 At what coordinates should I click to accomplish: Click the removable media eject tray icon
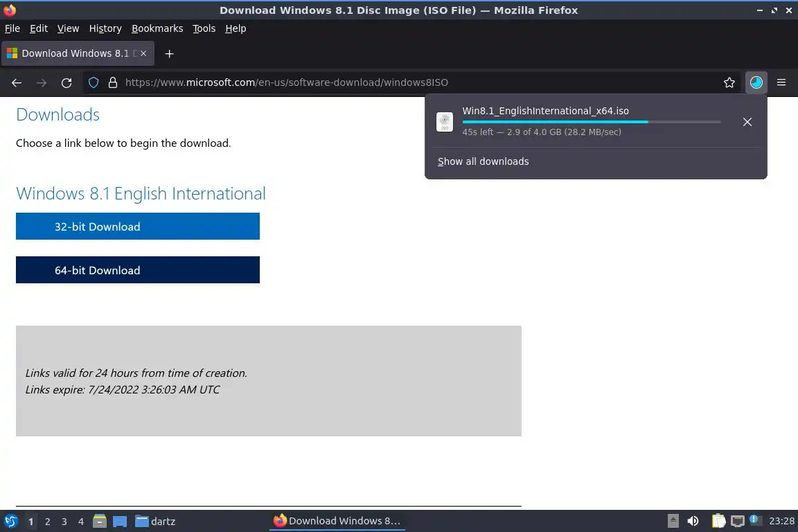pyautogui.click(x=673, y=521)
